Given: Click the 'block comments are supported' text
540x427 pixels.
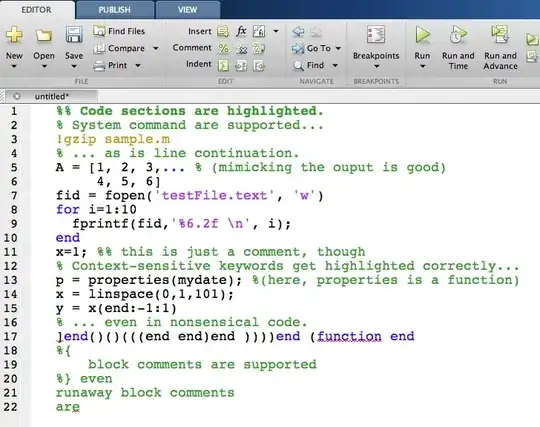Looking at the screenshot, I should (x=202, y=365).
